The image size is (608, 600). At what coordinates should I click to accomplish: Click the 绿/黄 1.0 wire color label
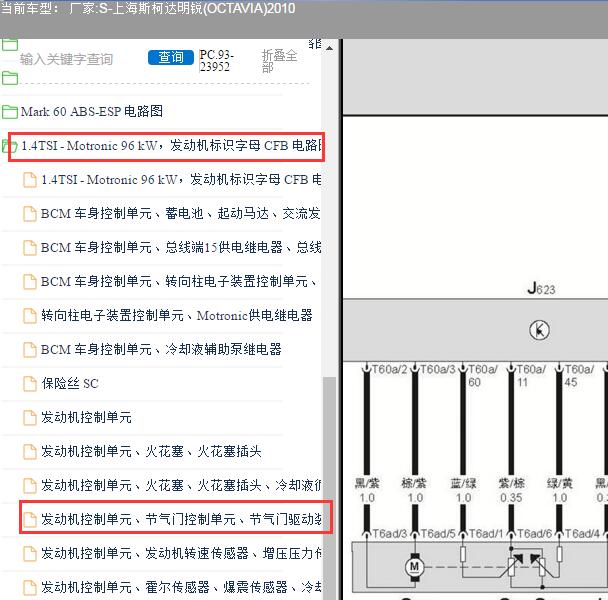[559, 491]
